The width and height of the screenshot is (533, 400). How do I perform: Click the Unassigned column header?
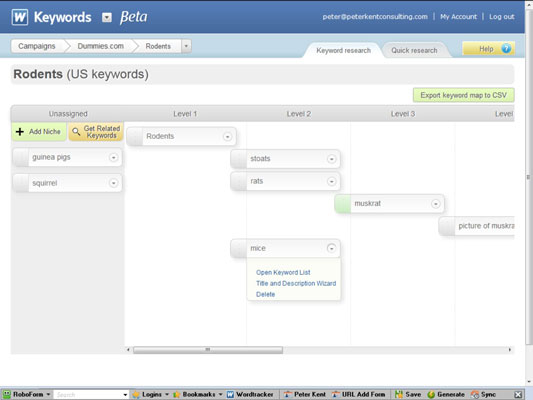pyautogui.click(x=68, y=114)
